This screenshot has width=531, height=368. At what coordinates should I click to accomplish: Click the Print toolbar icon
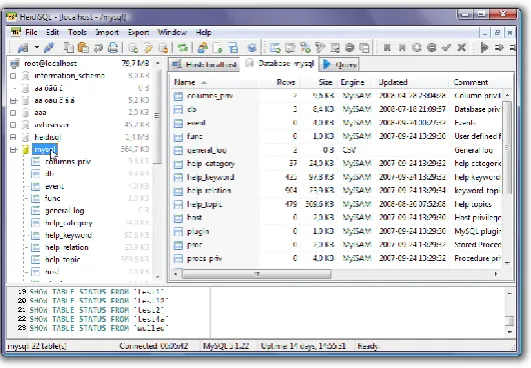tap(113, 48)
